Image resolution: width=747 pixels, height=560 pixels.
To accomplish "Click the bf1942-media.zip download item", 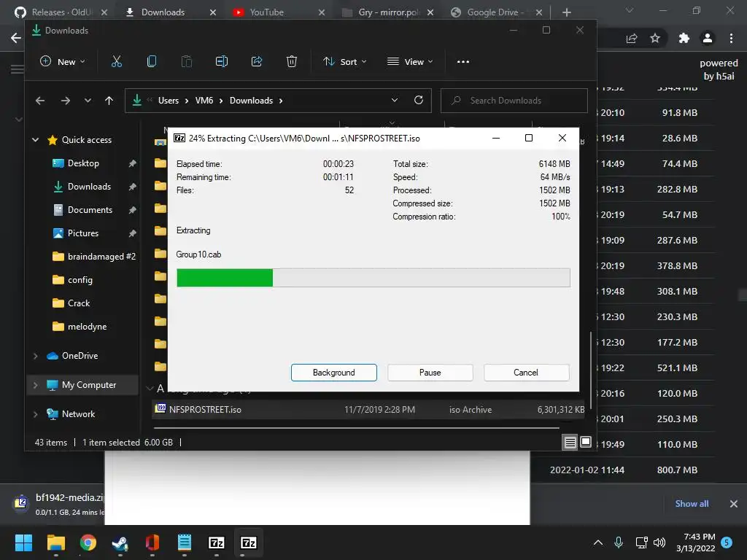I will tap(57, 504).
